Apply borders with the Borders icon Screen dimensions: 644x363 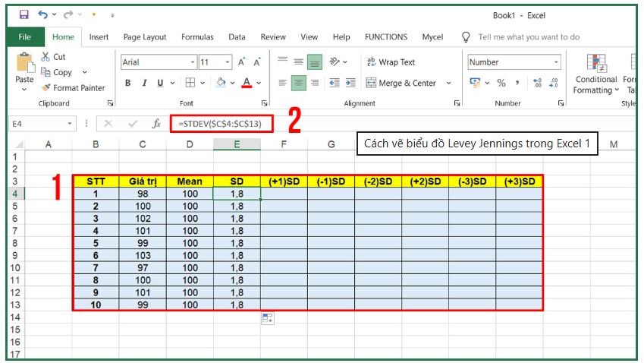point(190,83)
